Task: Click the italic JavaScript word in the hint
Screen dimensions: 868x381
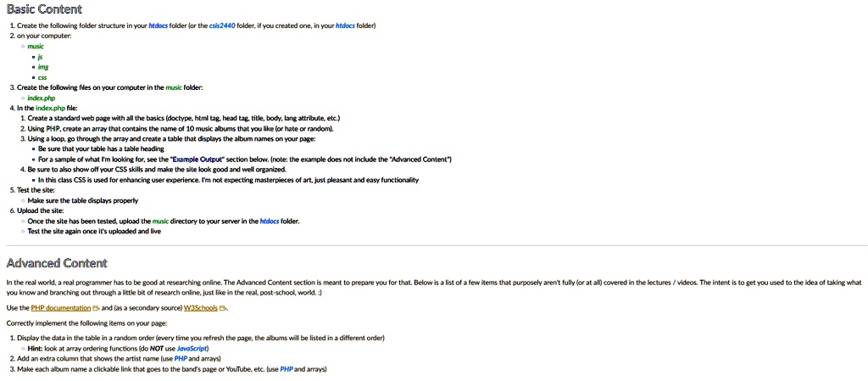Action: tap(192, 349)
